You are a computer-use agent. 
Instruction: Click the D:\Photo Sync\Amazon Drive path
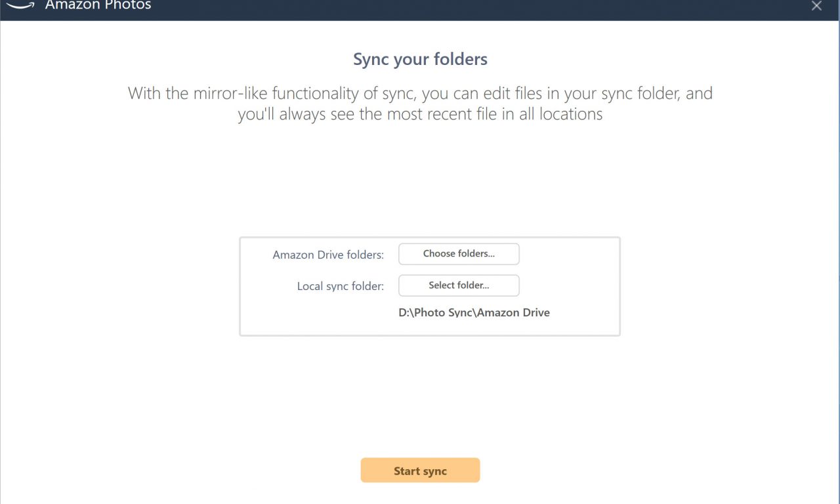(474, 312)
